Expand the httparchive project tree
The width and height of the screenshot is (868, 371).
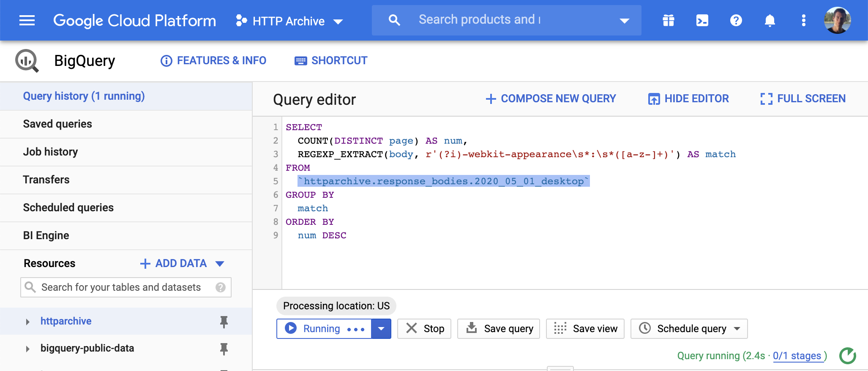(27, 322)
